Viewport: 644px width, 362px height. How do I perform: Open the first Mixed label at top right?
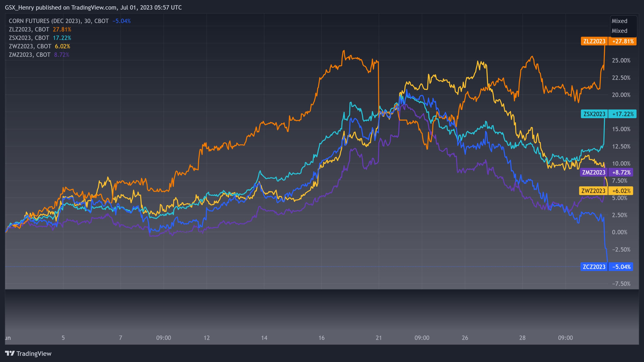pyautogui.click(x=619, y=21)
